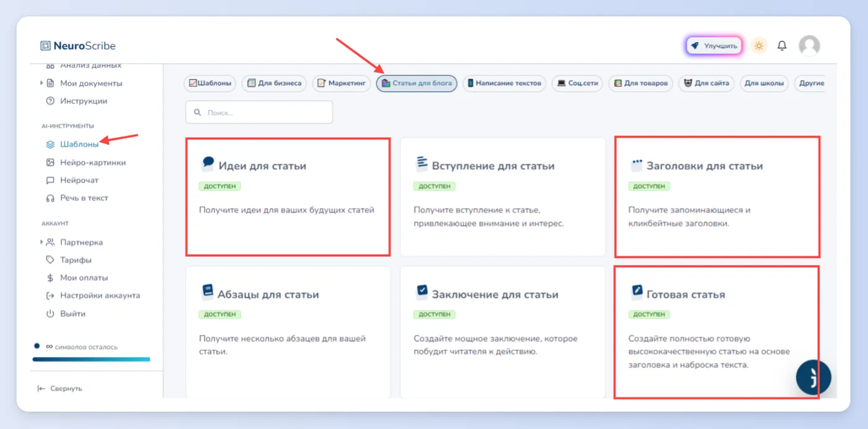Click the Заключение для статьи checkmark icon
This screenshot has height=429, width=868.
click(422, 292)
